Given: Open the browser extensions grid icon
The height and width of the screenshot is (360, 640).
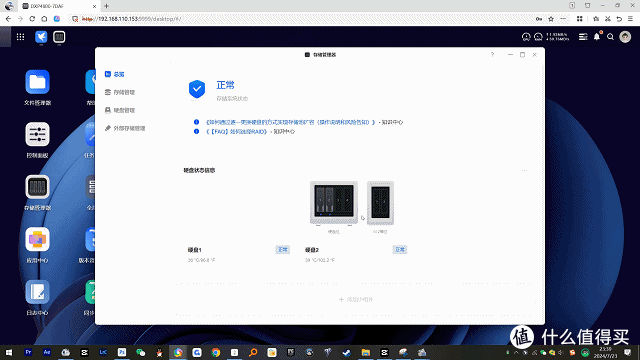Looking at the screenshot, I should click(x=580, y=19).
